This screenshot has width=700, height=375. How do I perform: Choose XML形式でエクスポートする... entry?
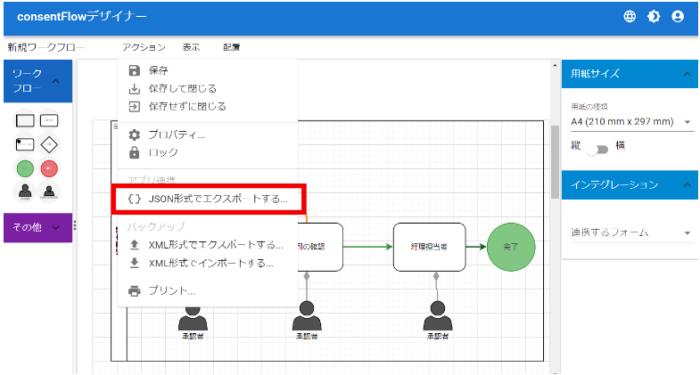point(207,245)
